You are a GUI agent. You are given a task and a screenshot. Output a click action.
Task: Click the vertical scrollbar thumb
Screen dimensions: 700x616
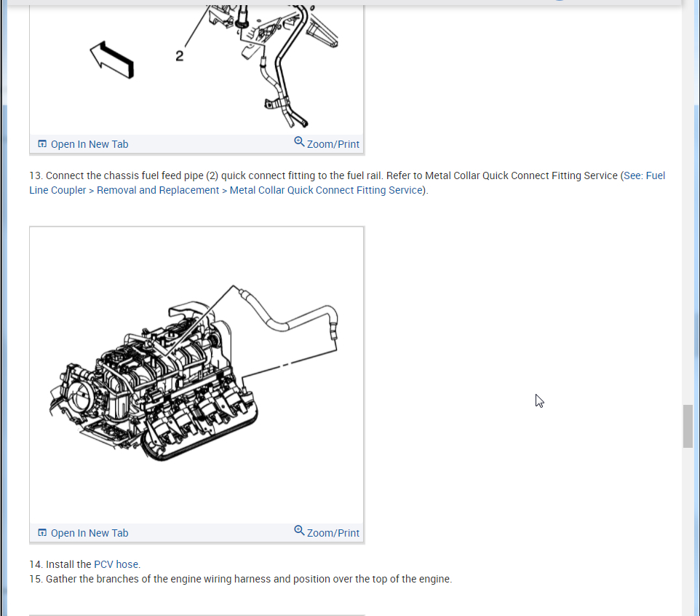pos(688,426)
